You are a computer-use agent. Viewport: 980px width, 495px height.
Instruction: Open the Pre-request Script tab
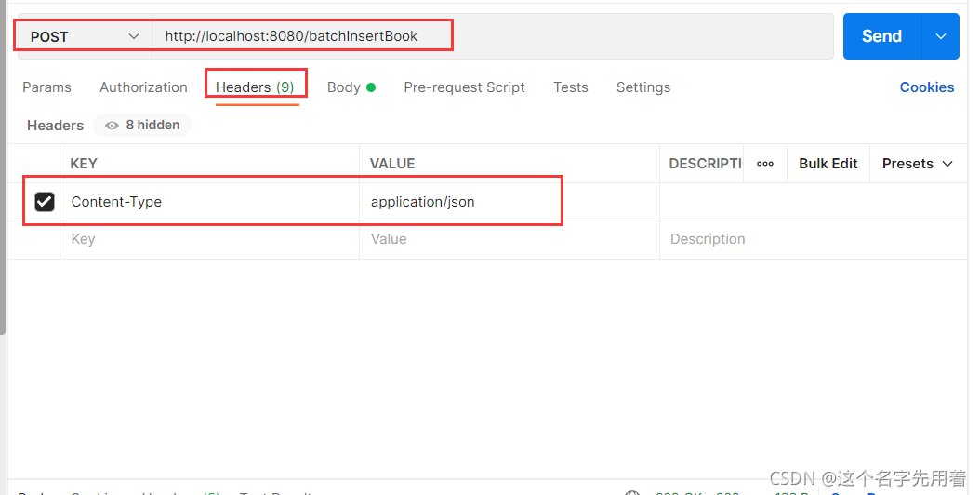coord(464,87)
